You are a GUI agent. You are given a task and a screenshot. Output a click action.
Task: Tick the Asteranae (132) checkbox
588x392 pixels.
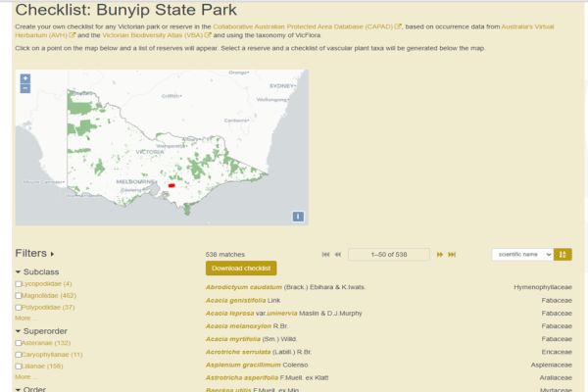tap(18, 343)
